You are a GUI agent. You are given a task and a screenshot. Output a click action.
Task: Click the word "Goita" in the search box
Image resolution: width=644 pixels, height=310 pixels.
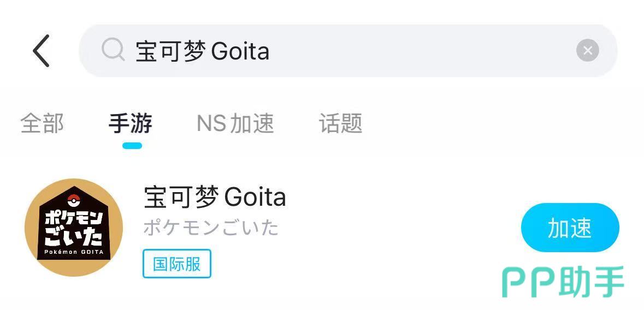pyautogui.click(x=240, y=51)
